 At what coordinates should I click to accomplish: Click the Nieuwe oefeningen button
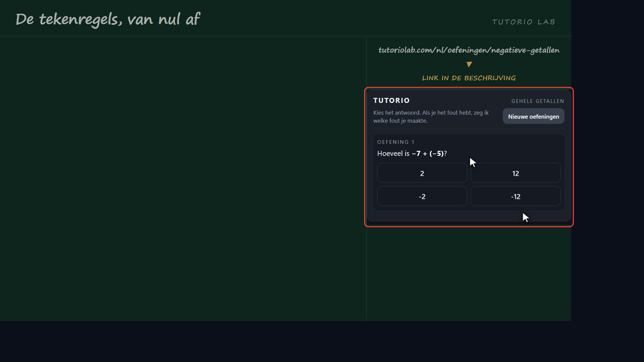click(533, 116)
